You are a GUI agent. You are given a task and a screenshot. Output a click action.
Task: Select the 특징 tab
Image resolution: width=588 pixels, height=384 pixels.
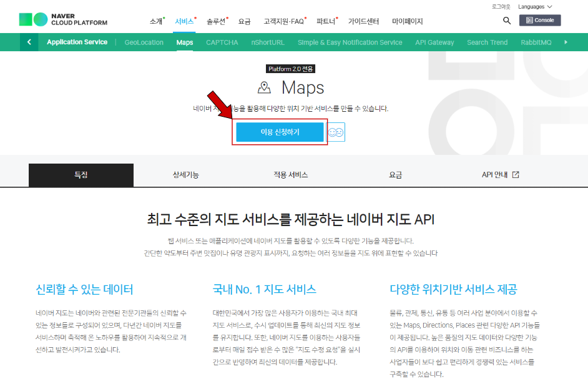(81, 175)
